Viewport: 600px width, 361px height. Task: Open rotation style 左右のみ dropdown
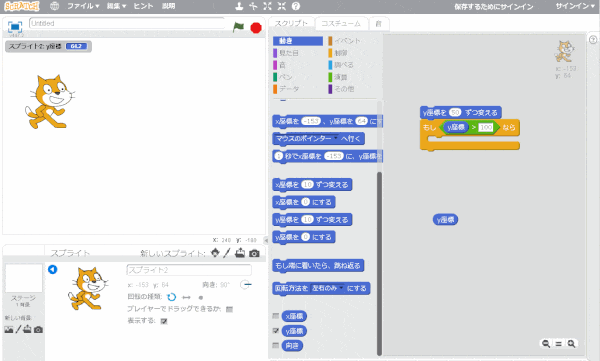pos(341,288)
